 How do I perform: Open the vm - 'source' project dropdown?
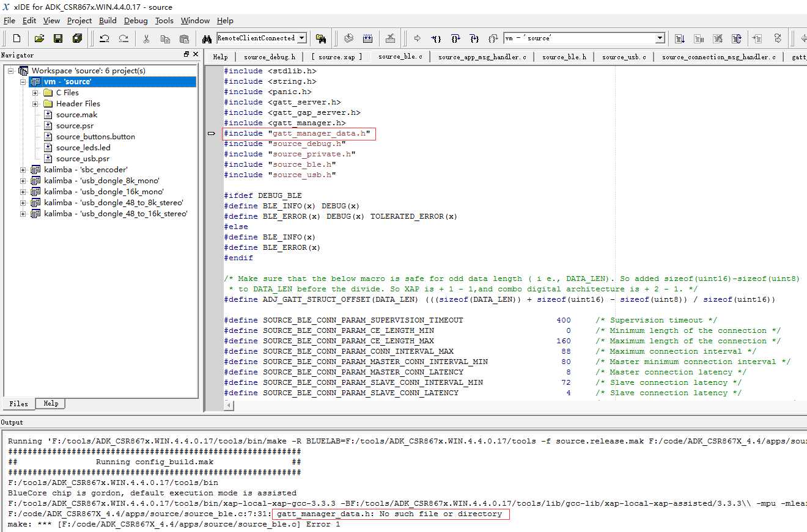660,38
